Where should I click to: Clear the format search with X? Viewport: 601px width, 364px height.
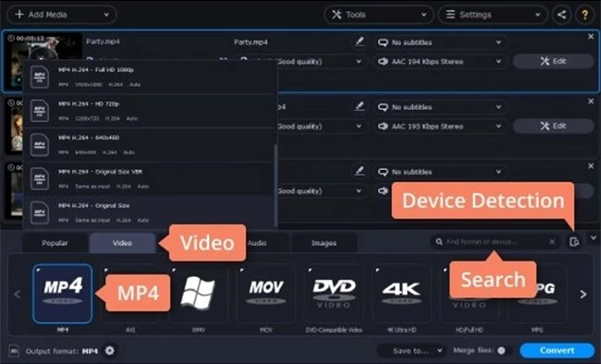(x=552, y=242)
